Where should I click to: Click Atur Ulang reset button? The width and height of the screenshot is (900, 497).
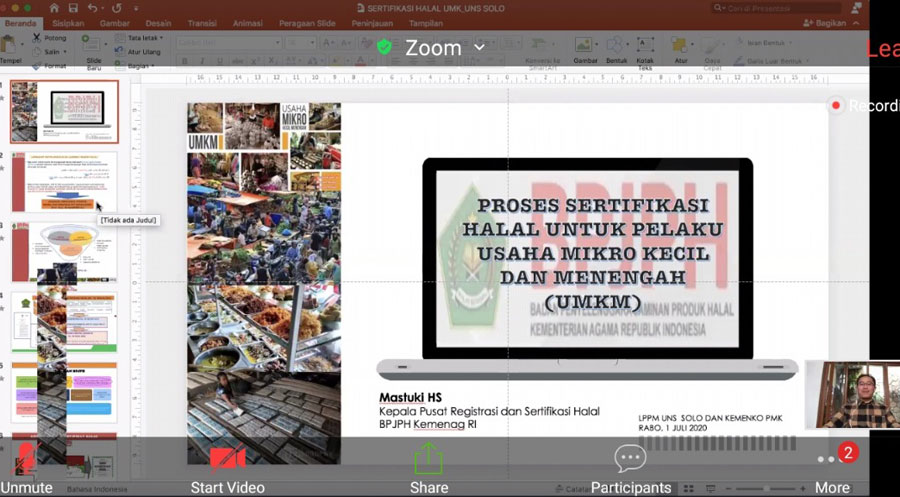tap(138, 52)
